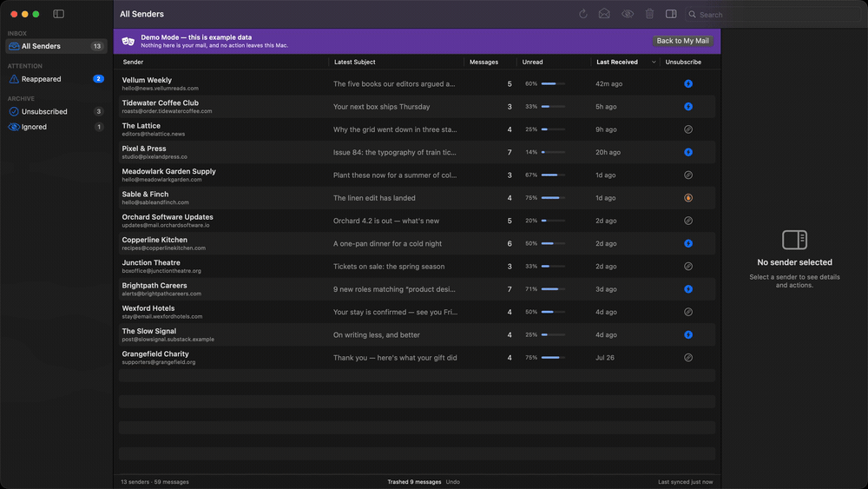Click Junction Theatre unsubscribe icon
The image size is (868, 489).
688,267
